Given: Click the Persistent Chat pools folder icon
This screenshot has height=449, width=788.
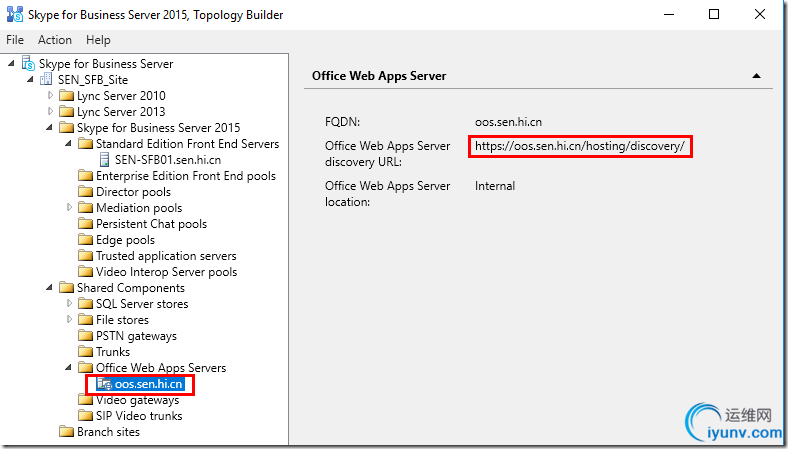Looking at the screenshot, I should (85, 224).
